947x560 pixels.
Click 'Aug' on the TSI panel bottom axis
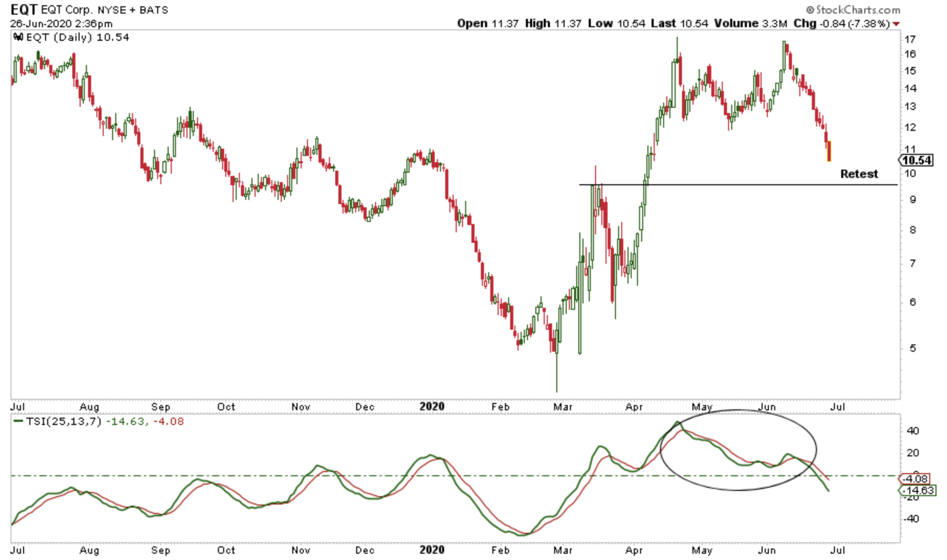[x=90, y=550]
